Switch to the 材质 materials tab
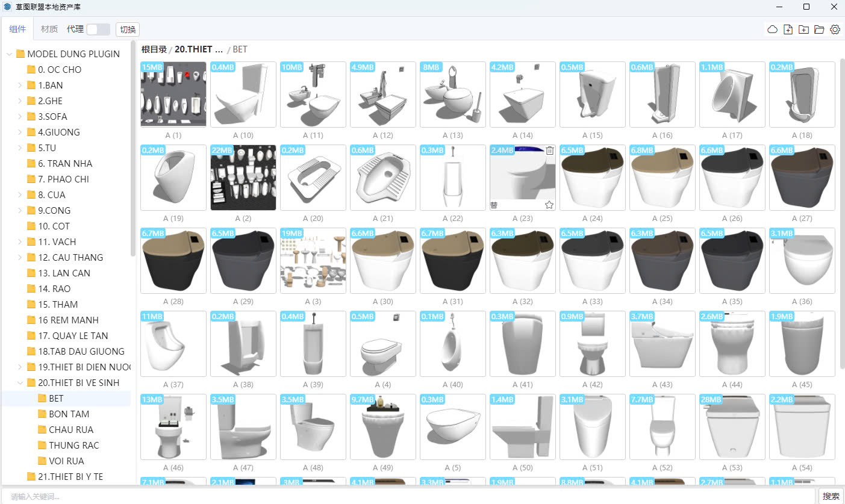845x504 pixels. (x=49, y=30)
